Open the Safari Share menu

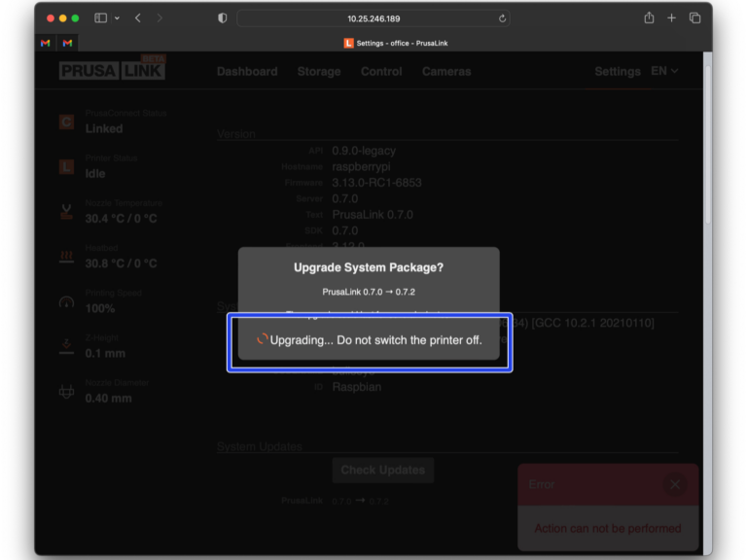click(x=649, y=18)
